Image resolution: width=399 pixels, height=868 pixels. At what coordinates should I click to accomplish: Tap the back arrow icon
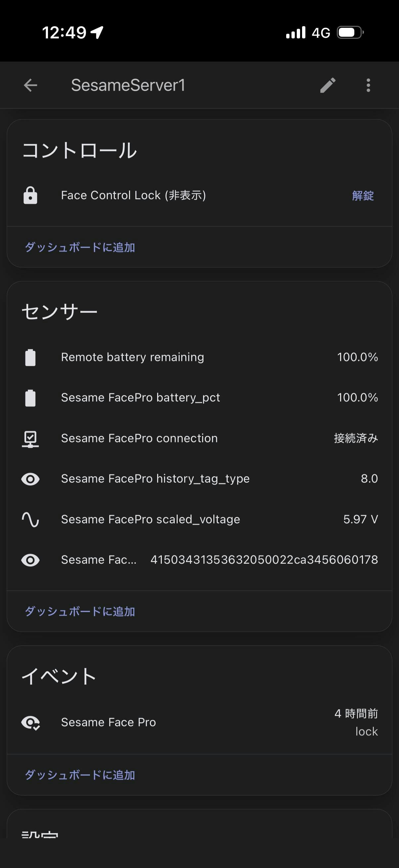pyautogui.click(x=30, y=85)
